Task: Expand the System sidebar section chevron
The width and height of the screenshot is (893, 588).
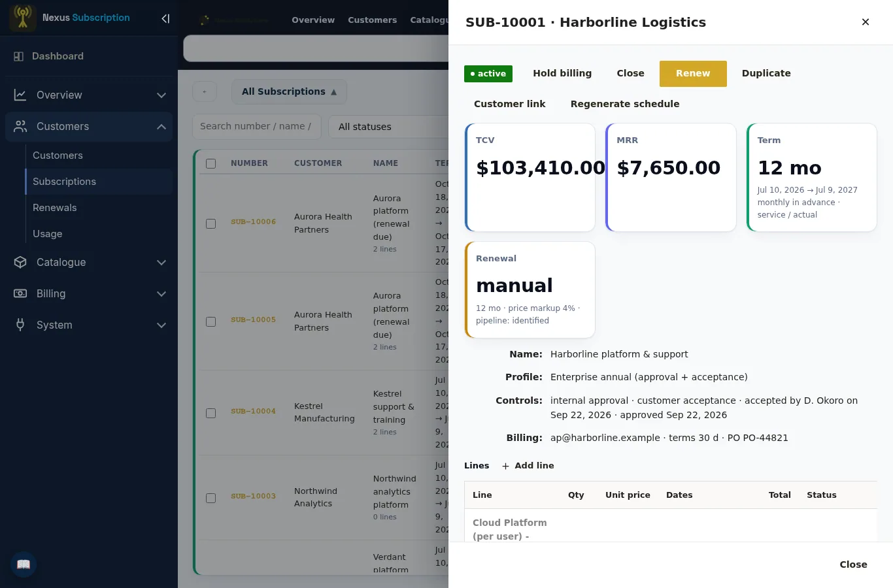Action: [x=161, y=325]
